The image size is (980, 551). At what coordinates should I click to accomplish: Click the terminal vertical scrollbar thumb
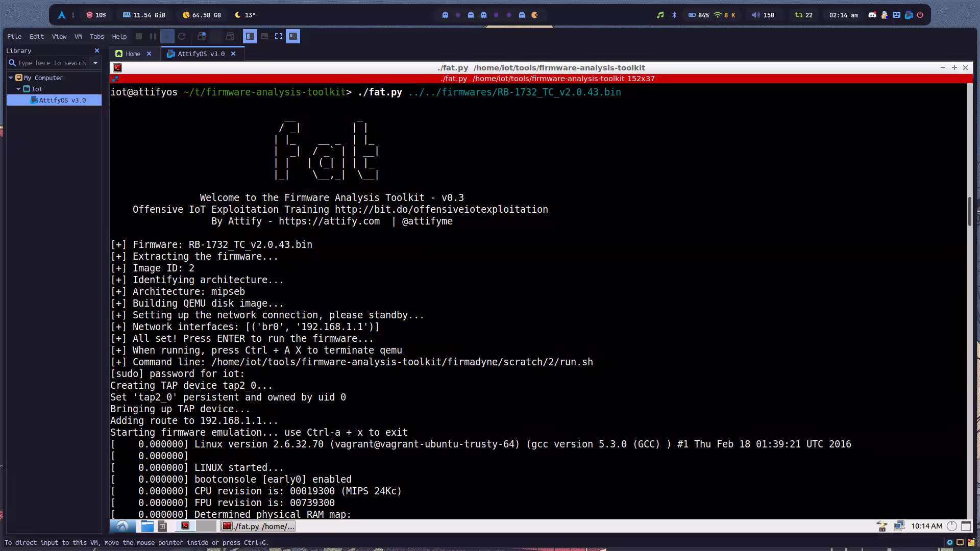(969, 210)
